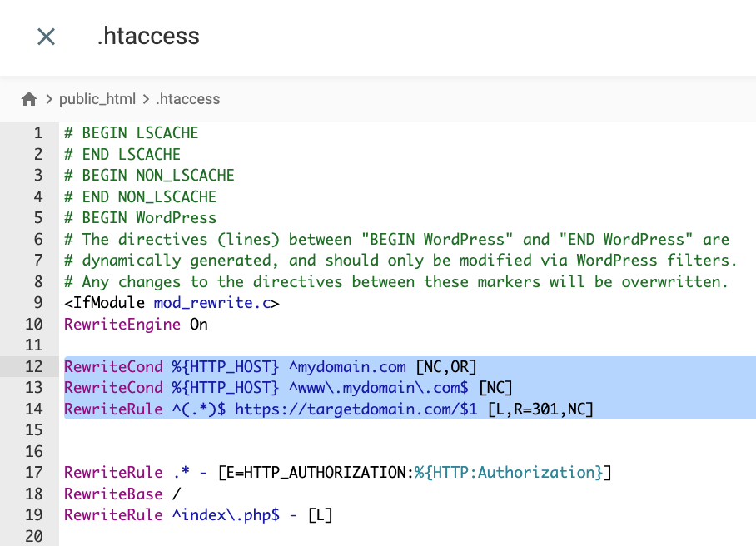Click the home icon in the breadcrumb

click(x=28, y=98)
